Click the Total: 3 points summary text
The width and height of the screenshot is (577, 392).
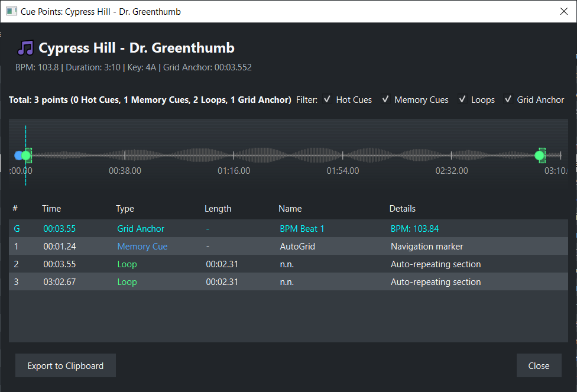150,100
